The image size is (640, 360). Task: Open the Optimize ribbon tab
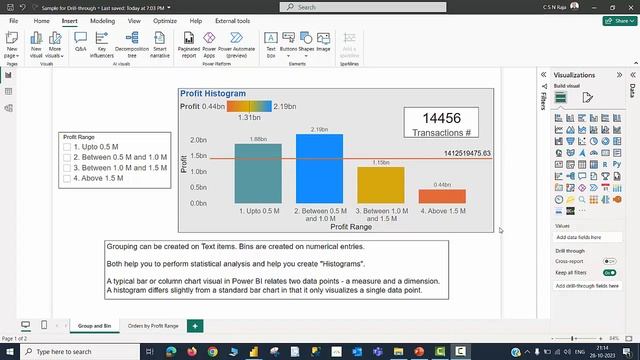[165, 21]
